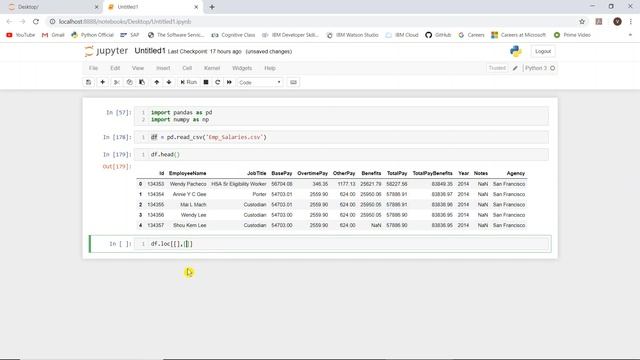This screenshot has width=640, height=360.
Task: Copy selected cells icon
Action: click(x=129, y=82)
